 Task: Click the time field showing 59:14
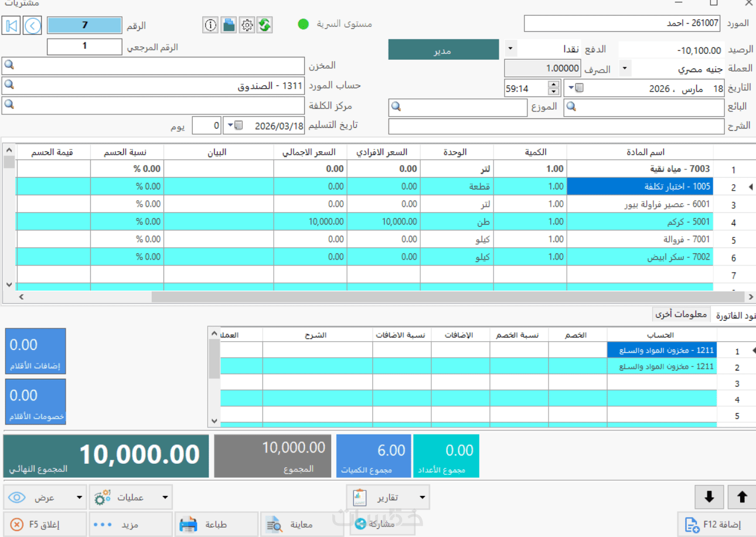coord(526,89)
